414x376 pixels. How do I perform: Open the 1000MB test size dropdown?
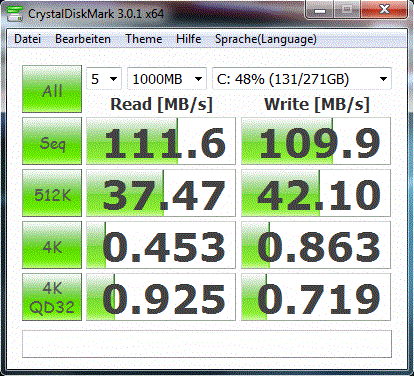click(x=167, y=79)
